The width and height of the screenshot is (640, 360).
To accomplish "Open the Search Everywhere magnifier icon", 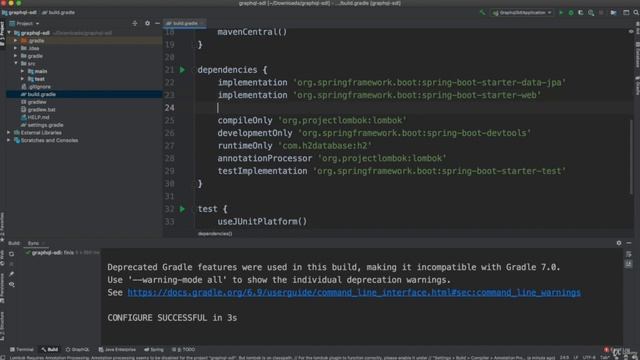I will [636, 13].
